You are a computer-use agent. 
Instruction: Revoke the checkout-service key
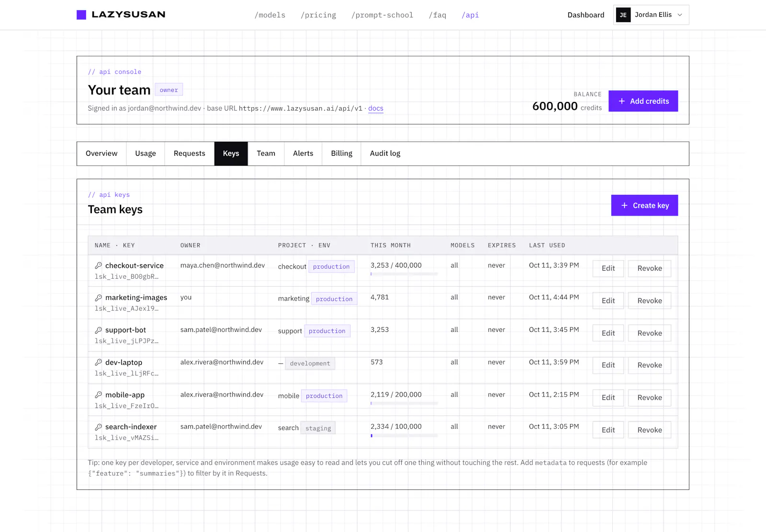(x=650, y=268)
